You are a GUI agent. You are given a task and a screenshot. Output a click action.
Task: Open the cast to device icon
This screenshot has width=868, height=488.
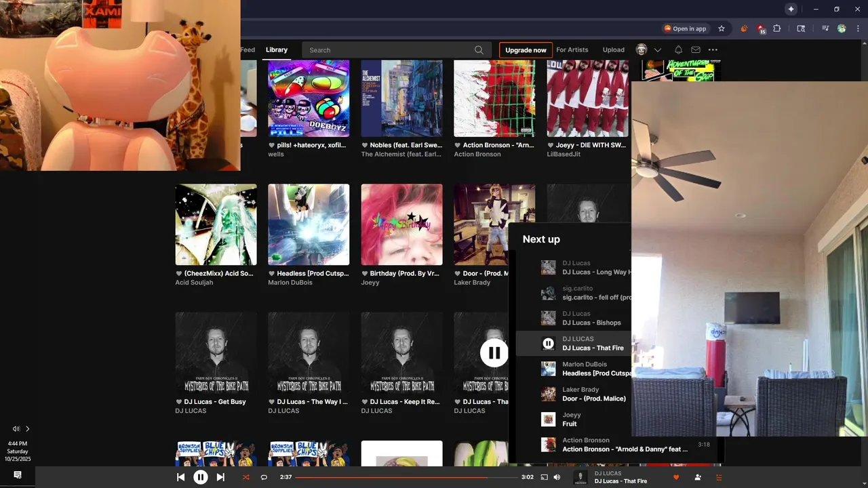tap(544, 477)
